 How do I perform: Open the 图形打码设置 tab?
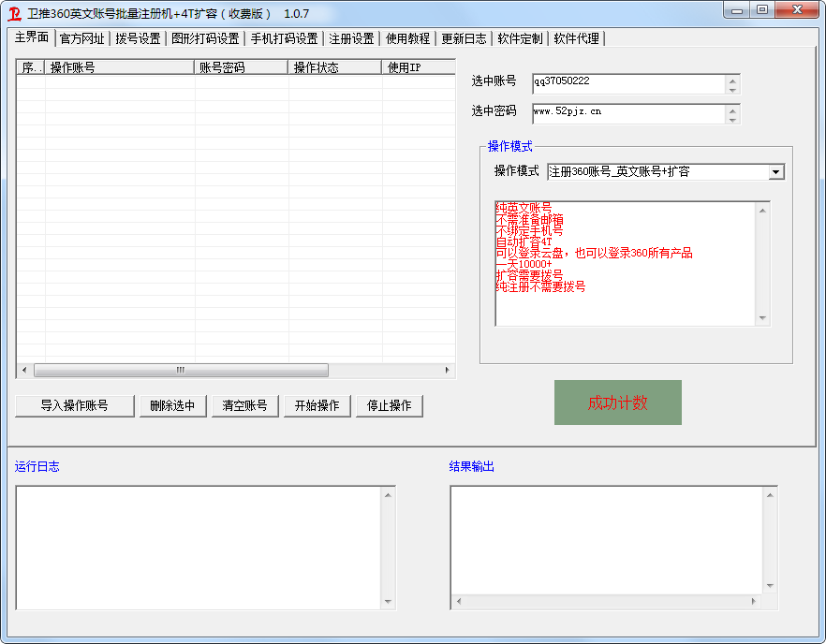[204, 38]
